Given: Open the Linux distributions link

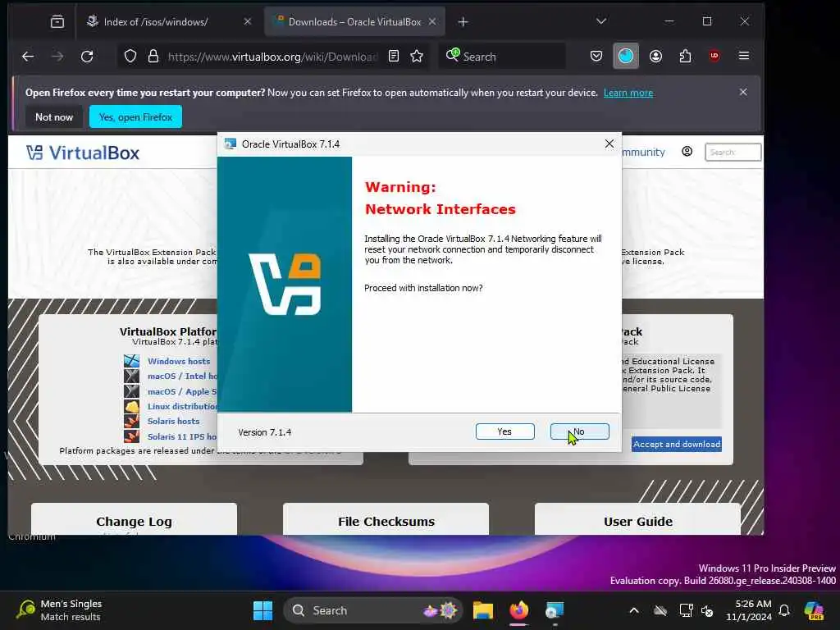Looking at the screenshot, I should [183, 406].
